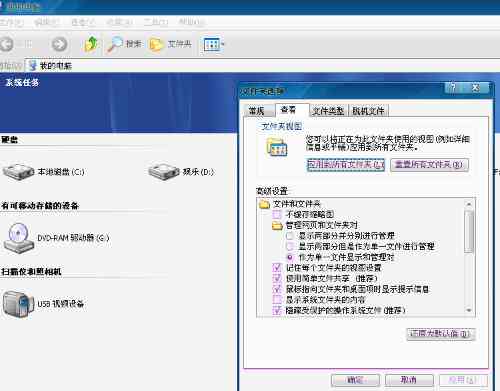Open the 搜索 (Search) toolbar button
Image resolution: width=500 pixels, height=391 pixels.
124,44
